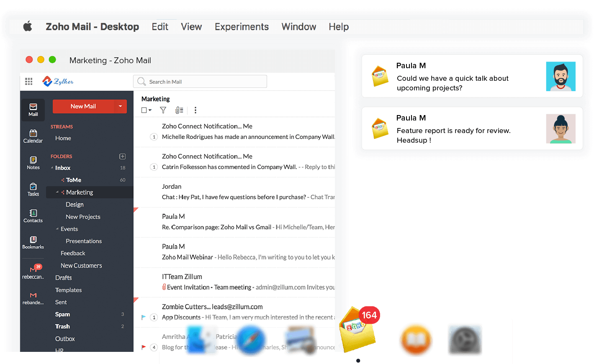This screenshot has width=594, height=364.
Task: Open the Sent folder
Action: click(x=61, y=302)
